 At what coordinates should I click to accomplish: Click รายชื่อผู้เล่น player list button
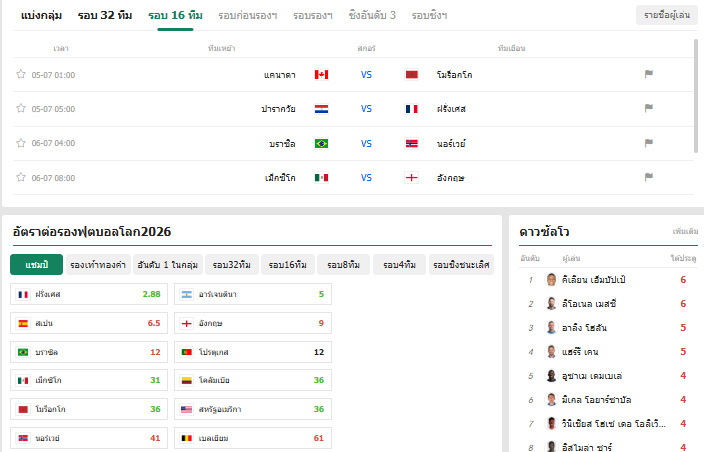(667, 15)
